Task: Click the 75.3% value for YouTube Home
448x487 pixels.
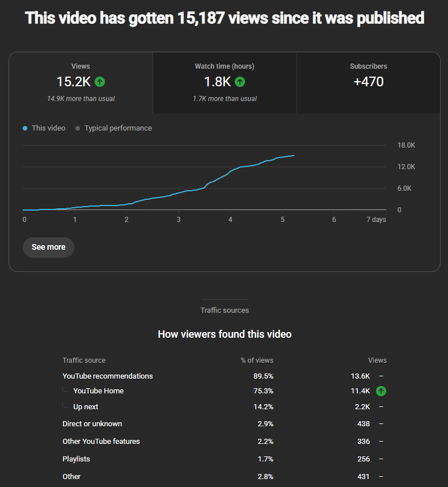Action: [x=263, y=391]
